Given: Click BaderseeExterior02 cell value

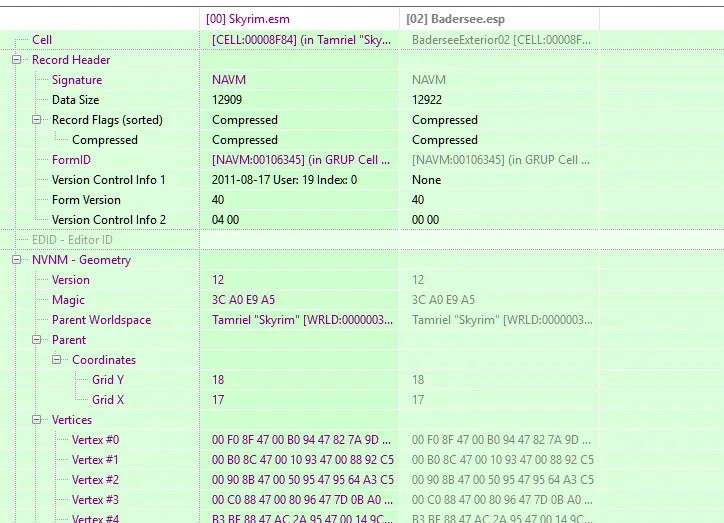Looking at the screenshot, I should (501, 40).
